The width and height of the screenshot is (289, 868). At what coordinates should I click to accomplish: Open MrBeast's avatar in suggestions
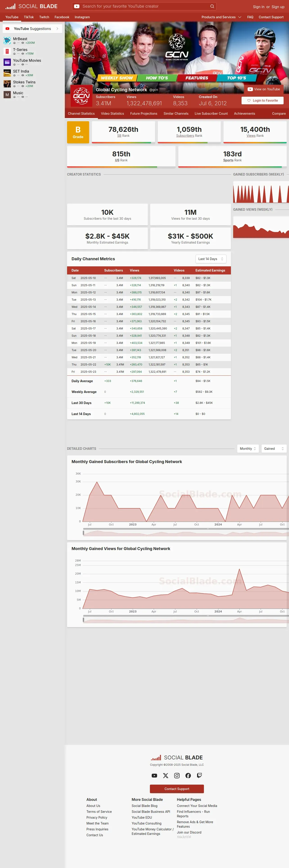pyautogui.click(x=7, y=41)
